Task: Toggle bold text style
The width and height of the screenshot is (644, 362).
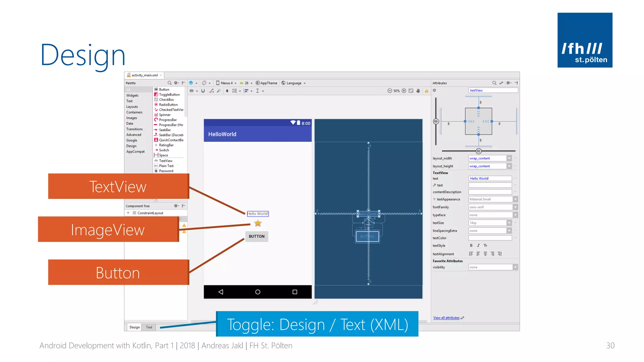Action: click(x=471, y=245)
